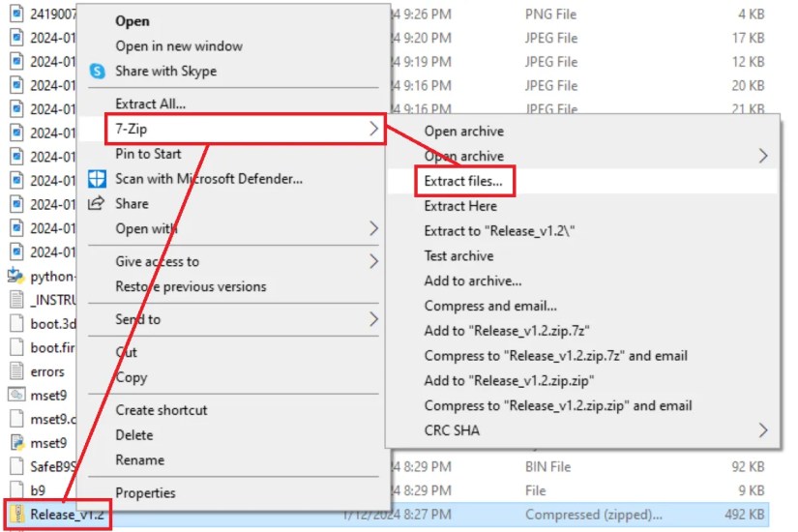The height and width of the screenshot is (532, 798).
Task: Expand the Open with submenu arrow
Action: tap(373, 228)
